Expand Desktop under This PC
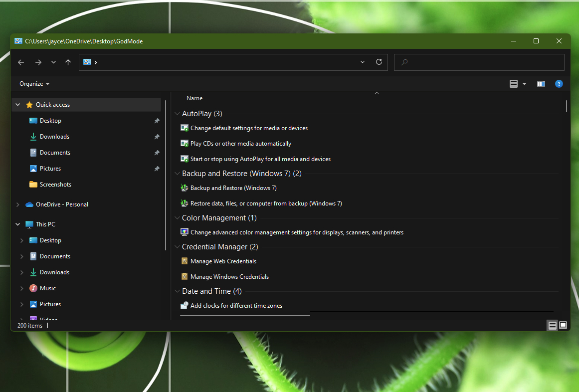This screenshot has height=392, width=579. [x=22, y=240]
